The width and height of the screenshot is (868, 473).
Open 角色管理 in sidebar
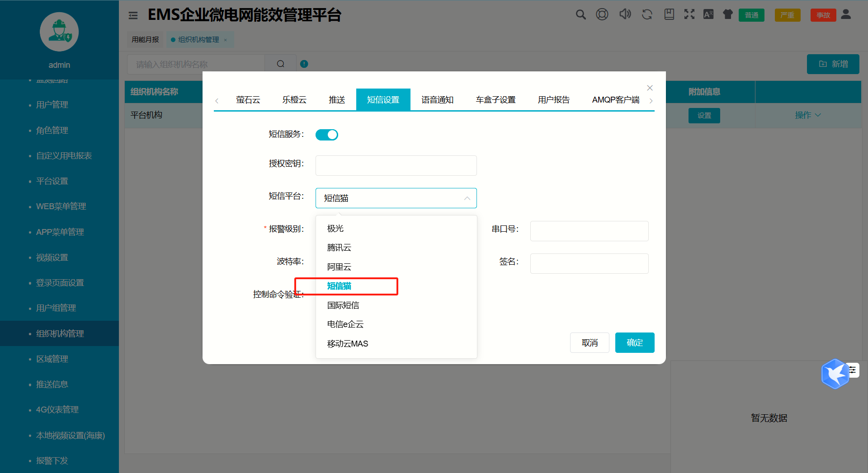coord(52,131)
